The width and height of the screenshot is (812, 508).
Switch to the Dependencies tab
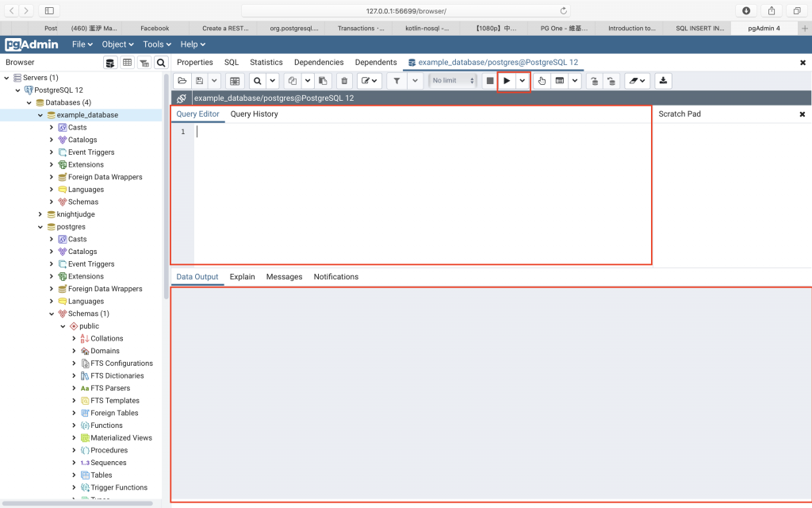(319, 62)
